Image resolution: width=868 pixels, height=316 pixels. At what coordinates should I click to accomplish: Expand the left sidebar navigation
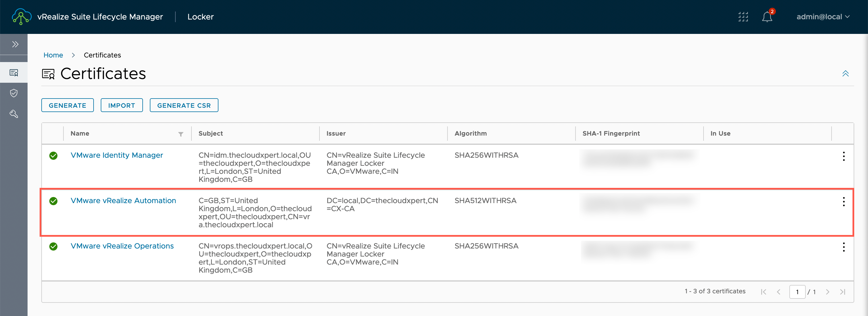click(x=15, y=44)
